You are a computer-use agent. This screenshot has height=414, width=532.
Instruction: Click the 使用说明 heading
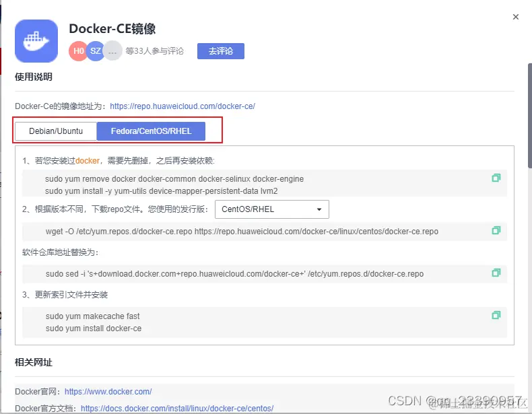click(34, 77)
